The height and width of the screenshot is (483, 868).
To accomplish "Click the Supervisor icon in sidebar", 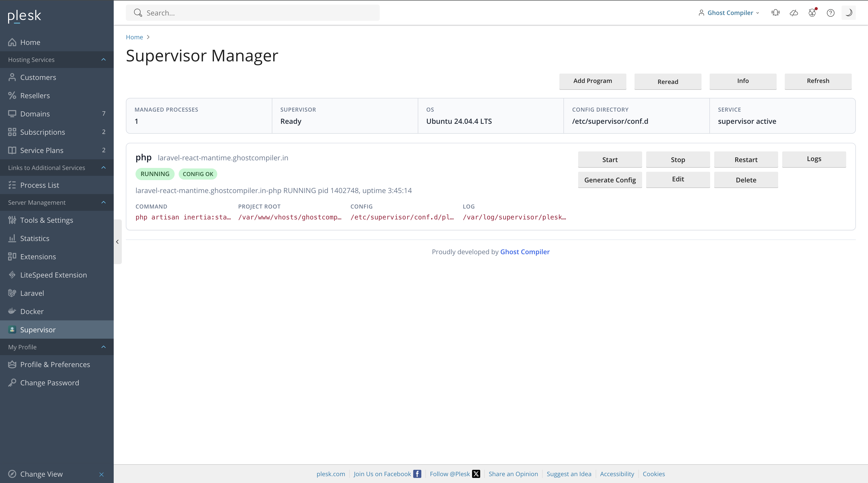I will [x=12, y=330].
